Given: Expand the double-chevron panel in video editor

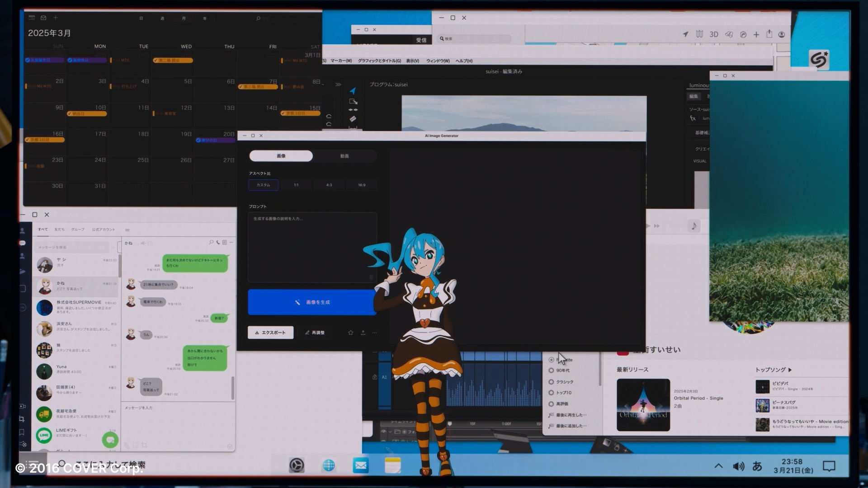Looking at the screenshot, I should [338, 84].
